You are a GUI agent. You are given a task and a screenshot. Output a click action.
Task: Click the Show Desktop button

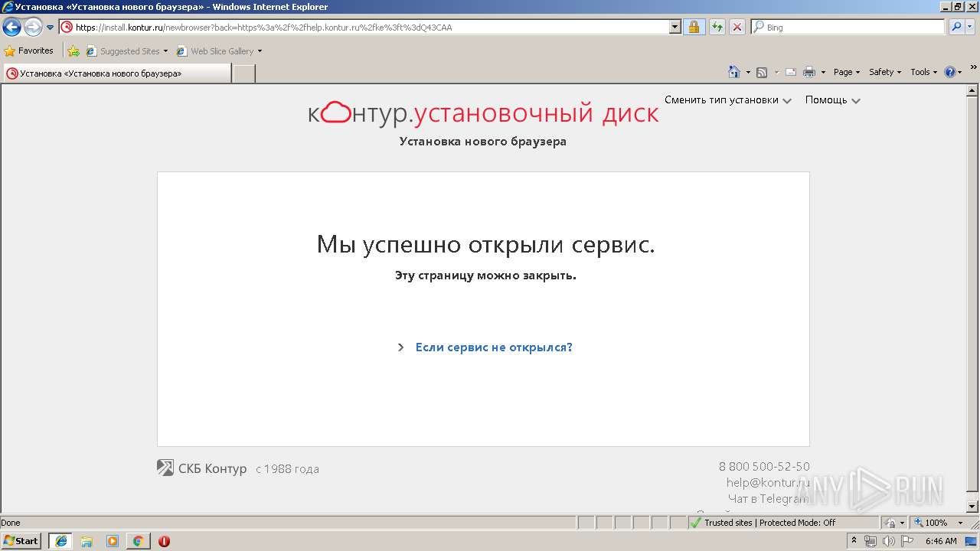[x=972, y=541]
